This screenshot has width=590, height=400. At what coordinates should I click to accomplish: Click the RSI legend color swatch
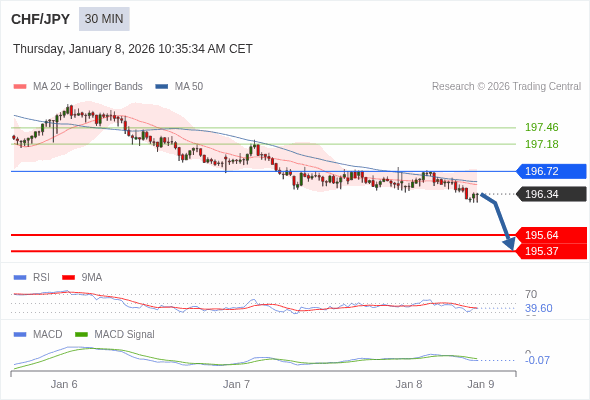tap(20, 278)
